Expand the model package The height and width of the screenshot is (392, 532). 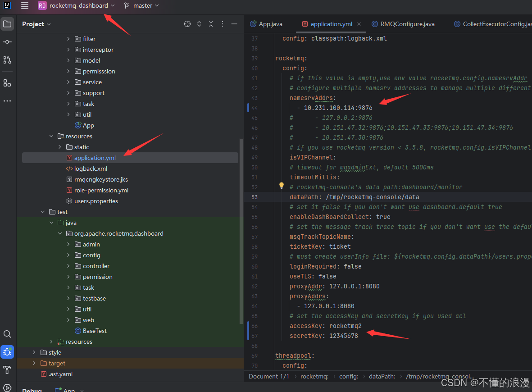68,61
